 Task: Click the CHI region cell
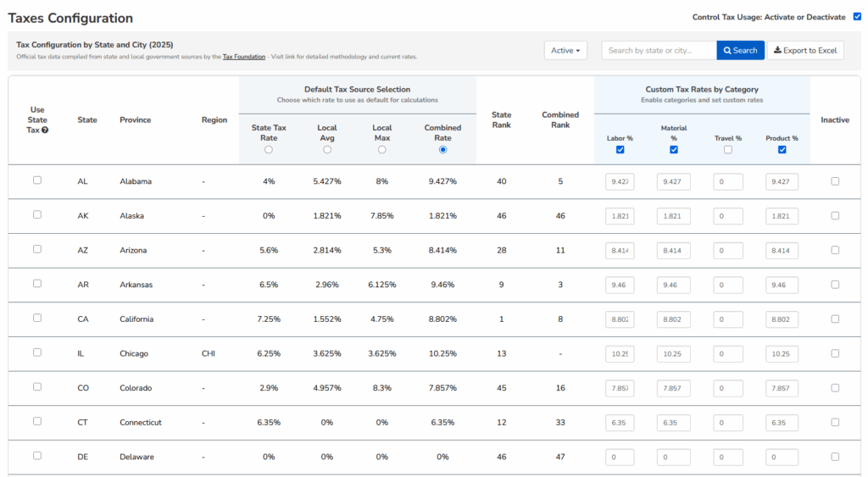tap(209, 353)
